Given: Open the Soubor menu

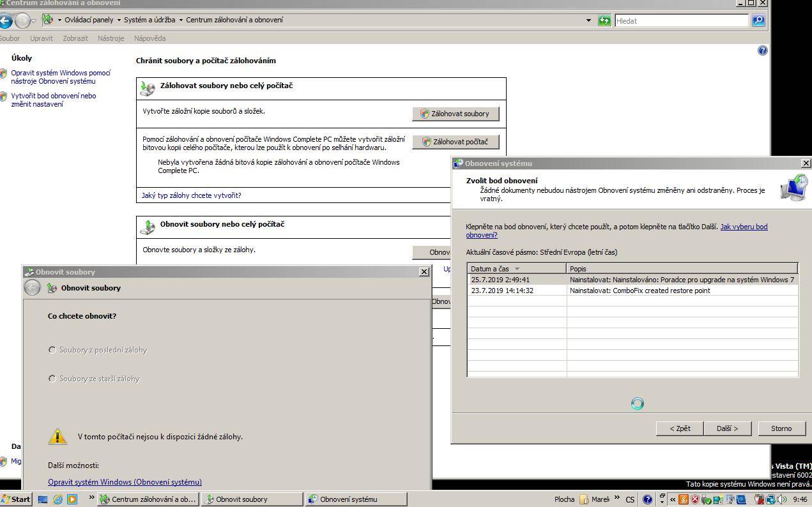Looking at the screenshot, I should point(10,38).
